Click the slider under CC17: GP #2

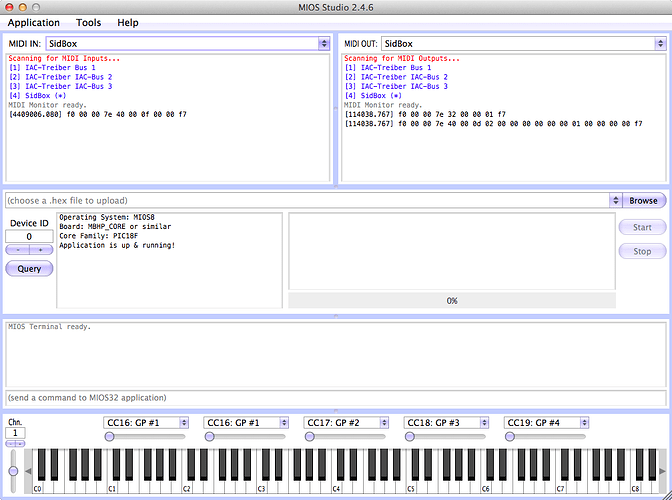coord(345,437)
